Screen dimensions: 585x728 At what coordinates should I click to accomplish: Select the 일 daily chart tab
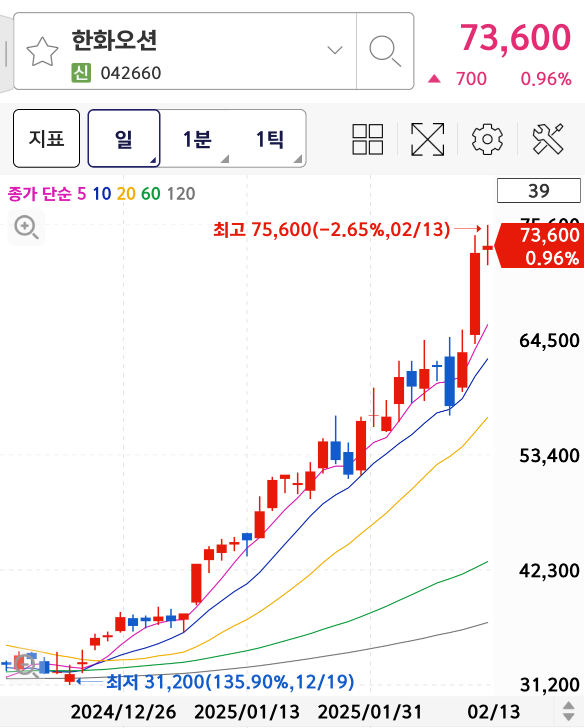[x=124, y=139]
